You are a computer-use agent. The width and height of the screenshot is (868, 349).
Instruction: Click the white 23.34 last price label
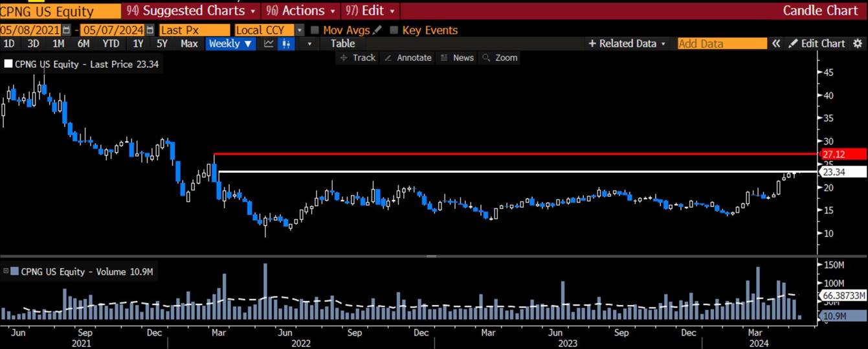(843, 172)
